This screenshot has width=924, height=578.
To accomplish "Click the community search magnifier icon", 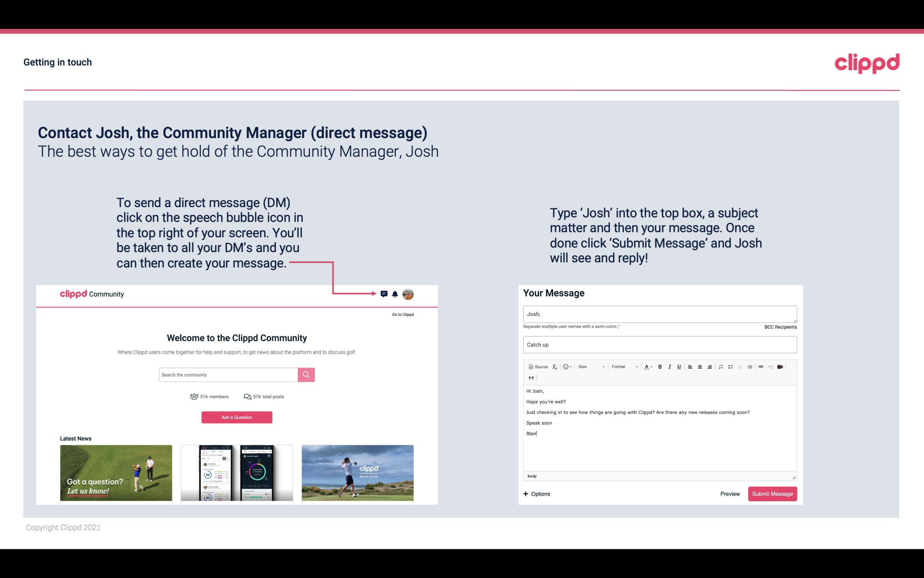I will tap(305, 374).
